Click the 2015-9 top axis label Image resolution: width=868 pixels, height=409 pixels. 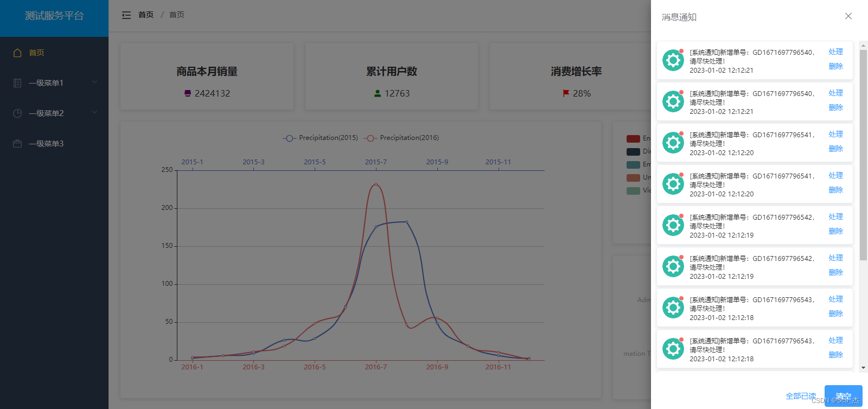pyautogui.click(x=437, y=162)
